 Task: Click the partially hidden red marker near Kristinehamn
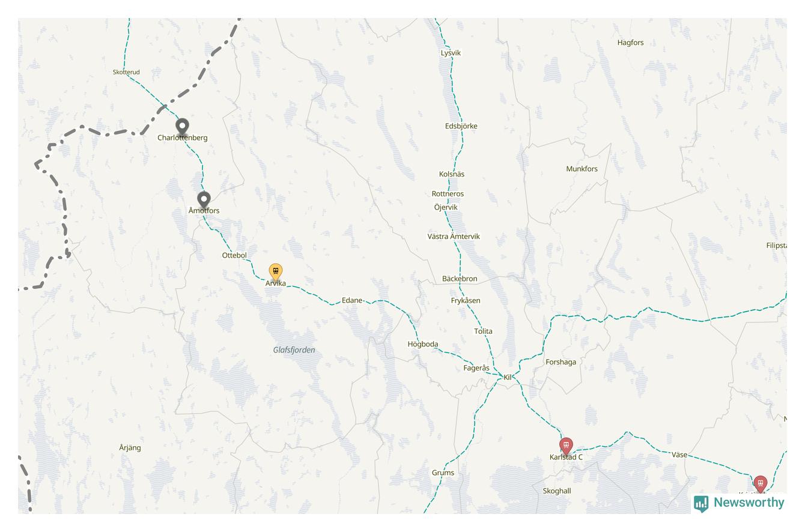(x=761, y=485)
